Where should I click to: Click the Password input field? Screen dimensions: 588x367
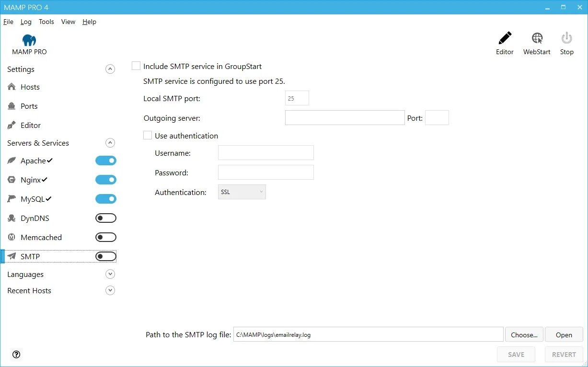tap(266, 172)
